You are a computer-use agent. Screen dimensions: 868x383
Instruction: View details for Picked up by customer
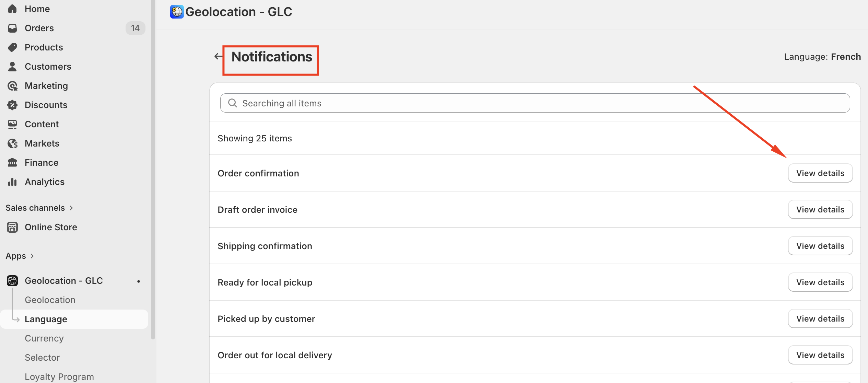coord(820,319)
